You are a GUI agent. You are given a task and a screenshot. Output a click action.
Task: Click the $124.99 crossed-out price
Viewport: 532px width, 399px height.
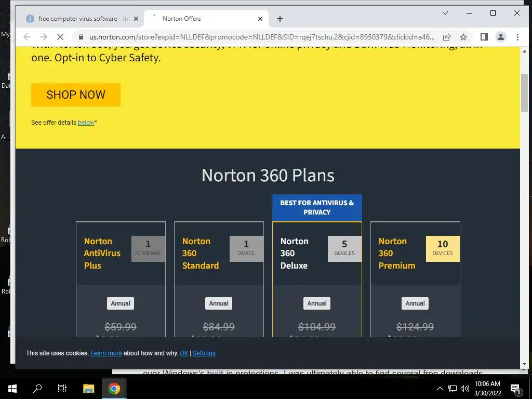415,327
